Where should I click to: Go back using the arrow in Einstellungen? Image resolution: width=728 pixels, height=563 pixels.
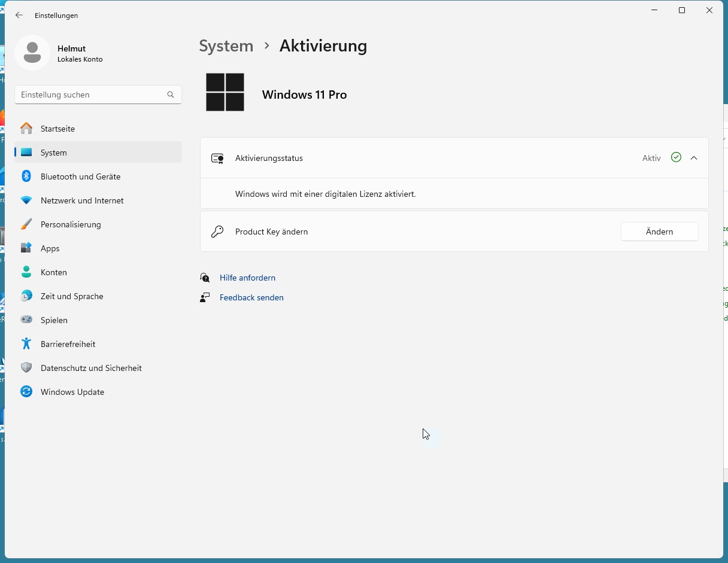19,15
